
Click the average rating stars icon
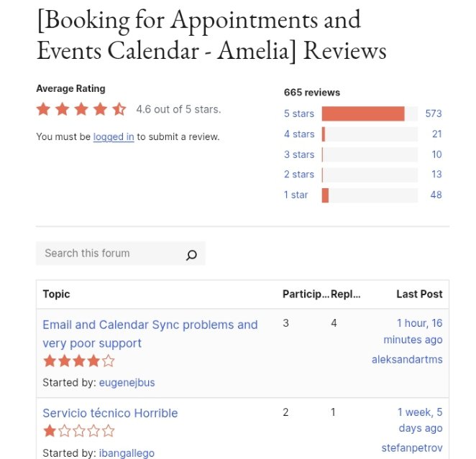click(81, 109)
